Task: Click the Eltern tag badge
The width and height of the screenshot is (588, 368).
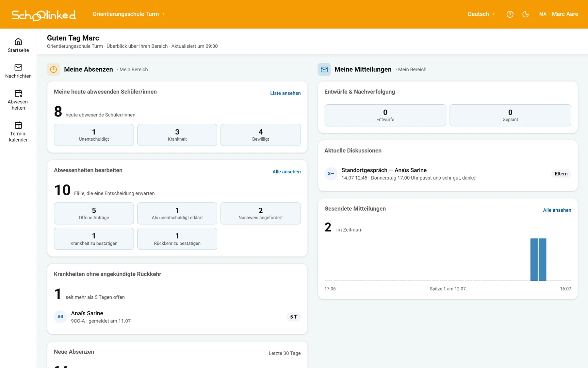Action: (561, 174)
